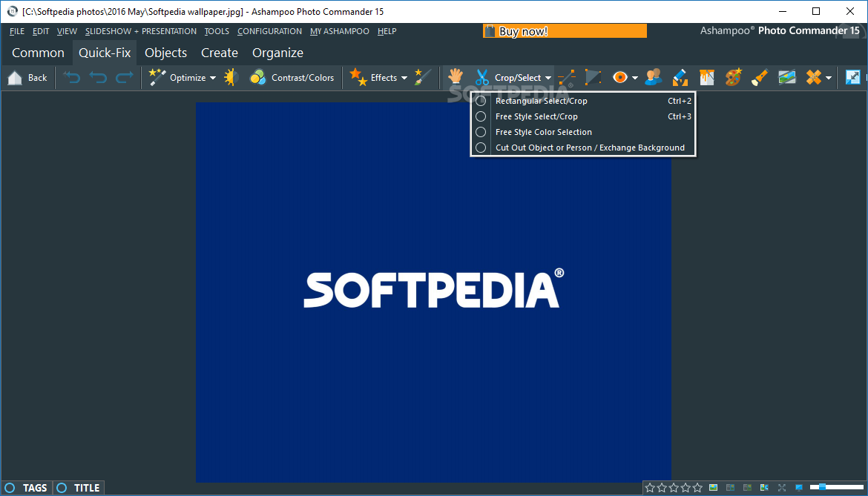868x496 pixels.
Task: Click the sun brightness icon
Action: pyautogui.click(x=231, y=77)
